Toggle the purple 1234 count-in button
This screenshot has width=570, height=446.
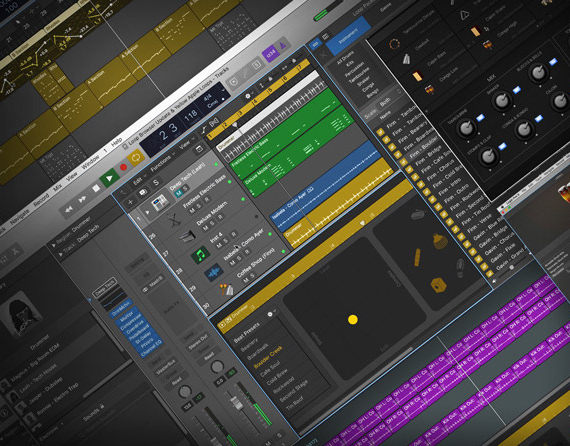[270, 55]
